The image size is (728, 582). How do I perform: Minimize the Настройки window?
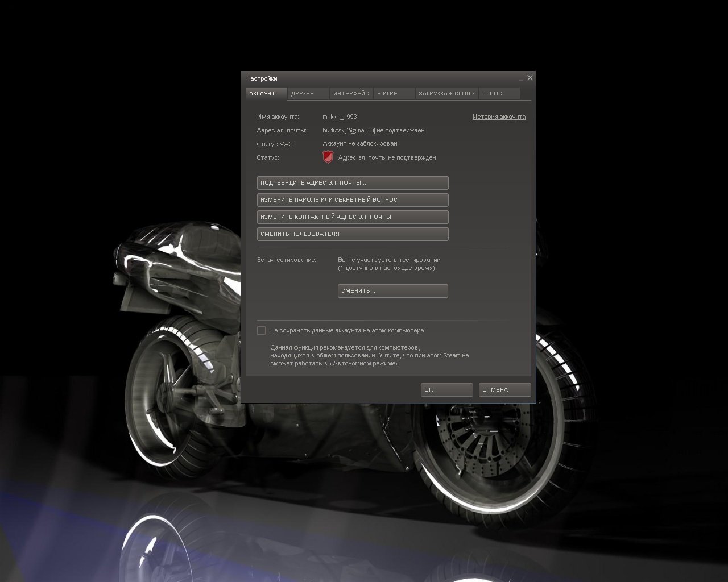(521, 79)
